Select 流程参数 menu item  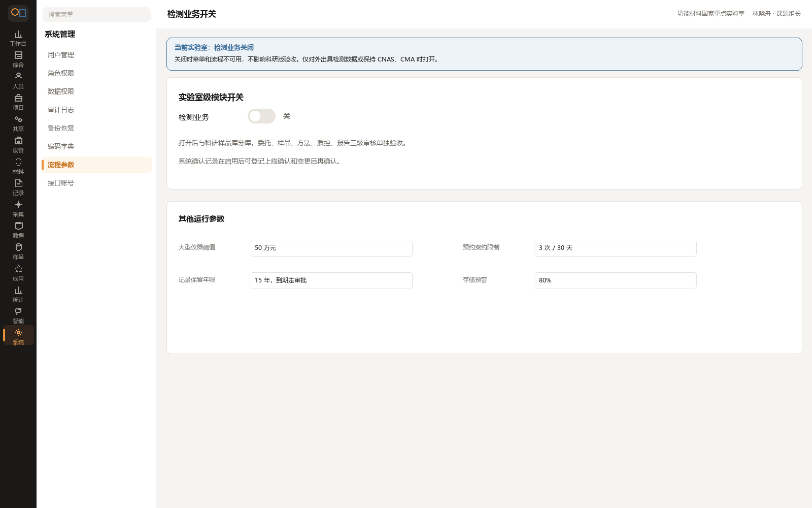[x=96, y=165]
